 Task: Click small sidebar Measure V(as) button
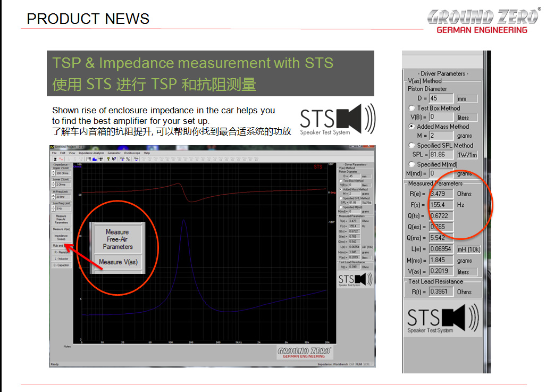coord(61,229)
